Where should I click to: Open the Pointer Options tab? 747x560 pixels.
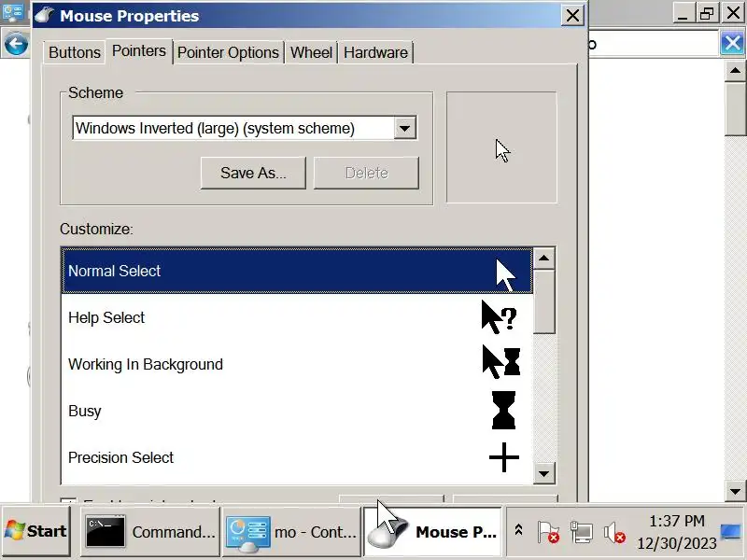click(228, 52)
